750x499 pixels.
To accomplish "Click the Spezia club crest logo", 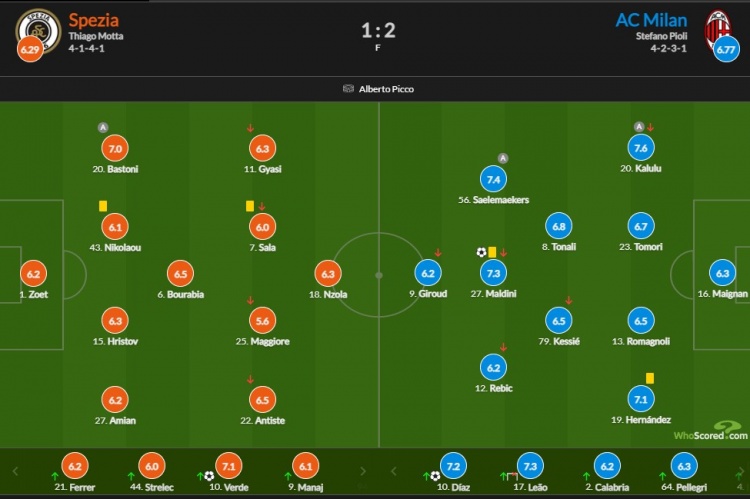I will click(38, 31).
